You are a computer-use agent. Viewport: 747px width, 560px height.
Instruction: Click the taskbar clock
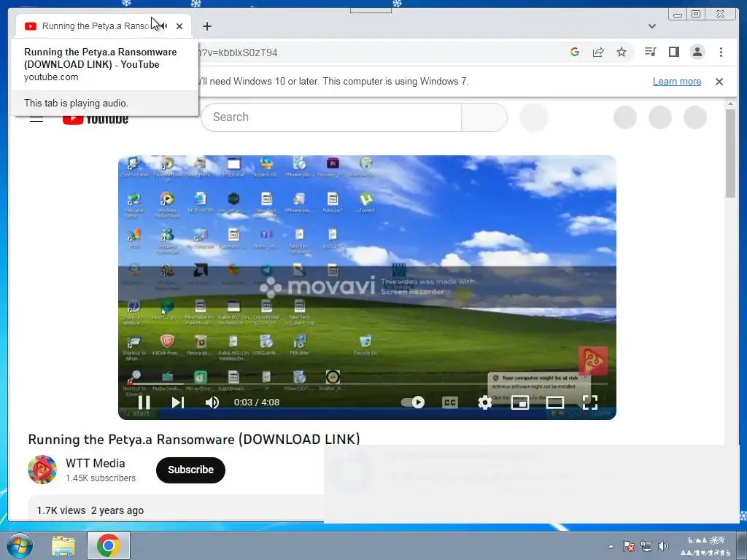[705, 546]
